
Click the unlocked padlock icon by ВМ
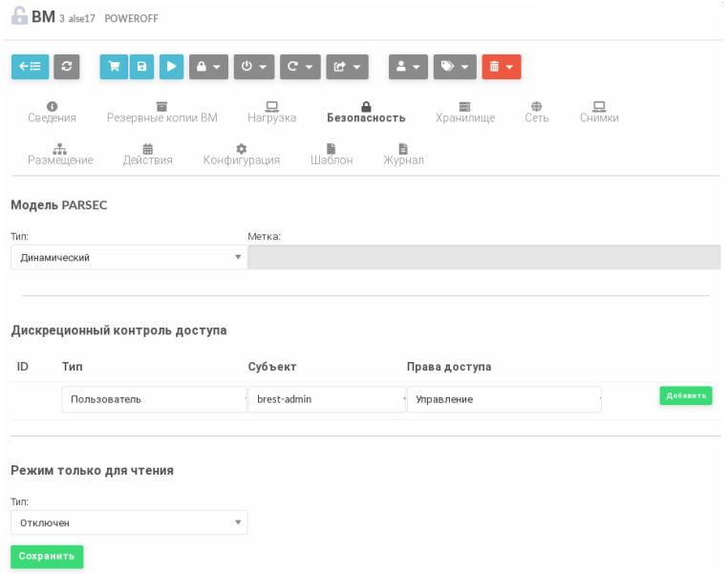pos(19,16)
